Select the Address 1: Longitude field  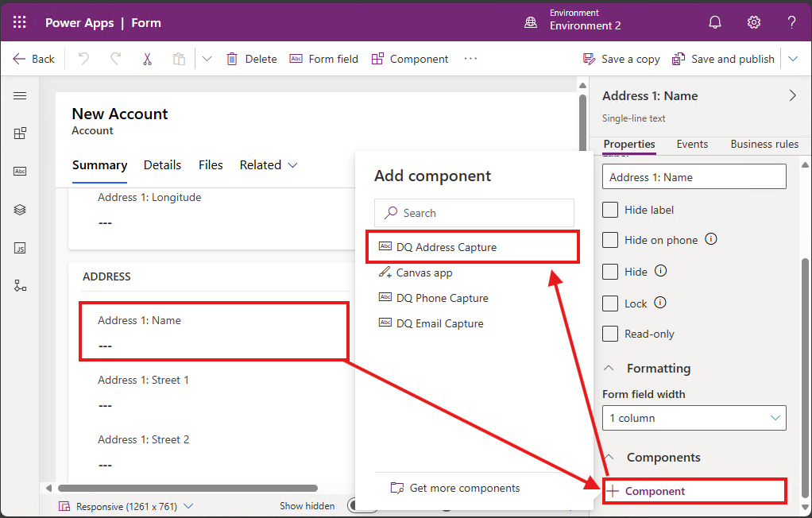pos(212,211)
